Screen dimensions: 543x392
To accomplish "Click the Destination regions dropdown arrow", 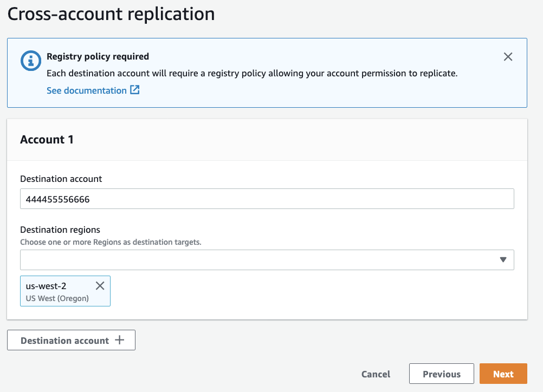I will pyautogui.click(x=503, y=260).
